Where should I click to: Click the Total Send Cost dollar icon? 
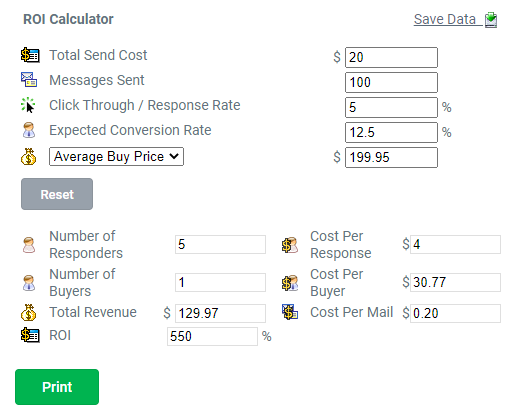[x=30, y=55]
